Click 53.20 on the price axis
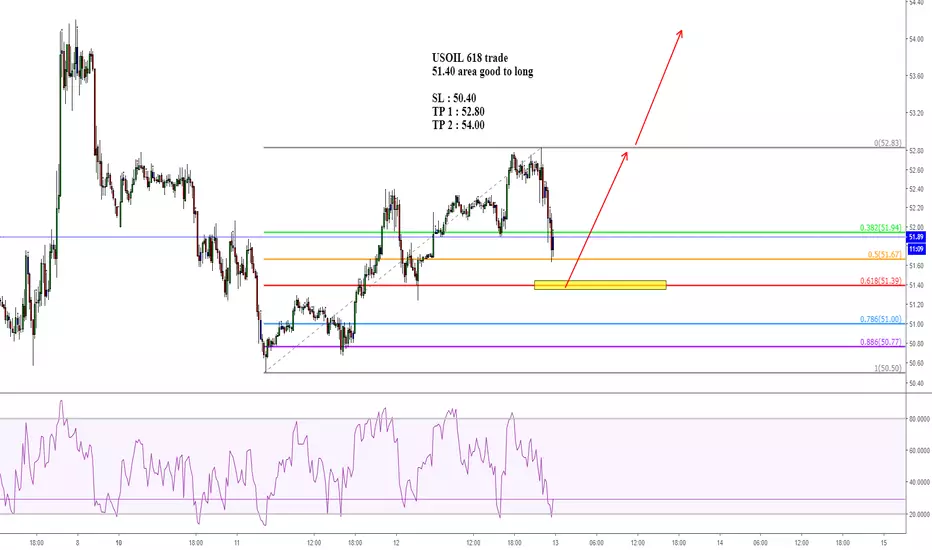This screenshot has height=550, width=932. (x=915, y=113)
